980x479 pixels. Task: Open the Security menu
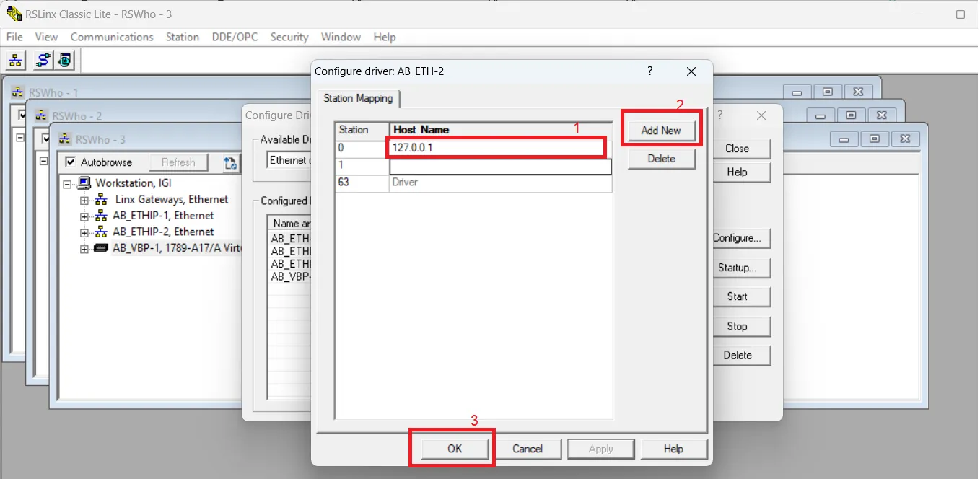pos(289,37)
